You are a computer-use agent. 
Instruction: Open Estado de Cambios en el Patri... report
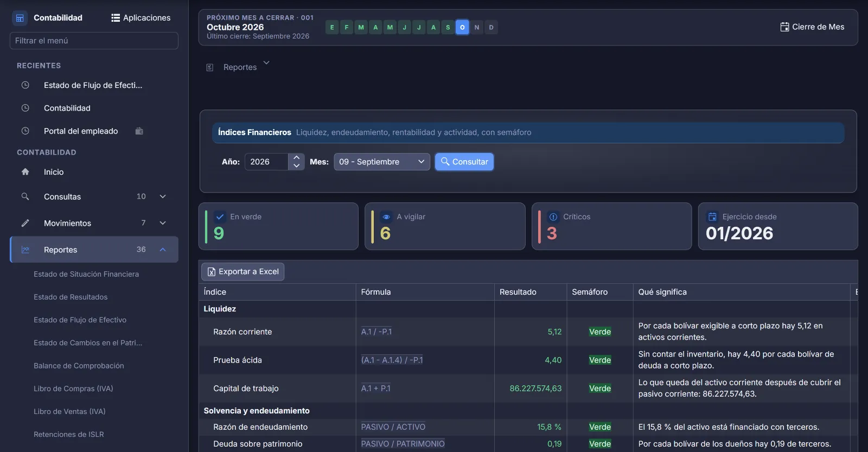click(x=88, y=342)
